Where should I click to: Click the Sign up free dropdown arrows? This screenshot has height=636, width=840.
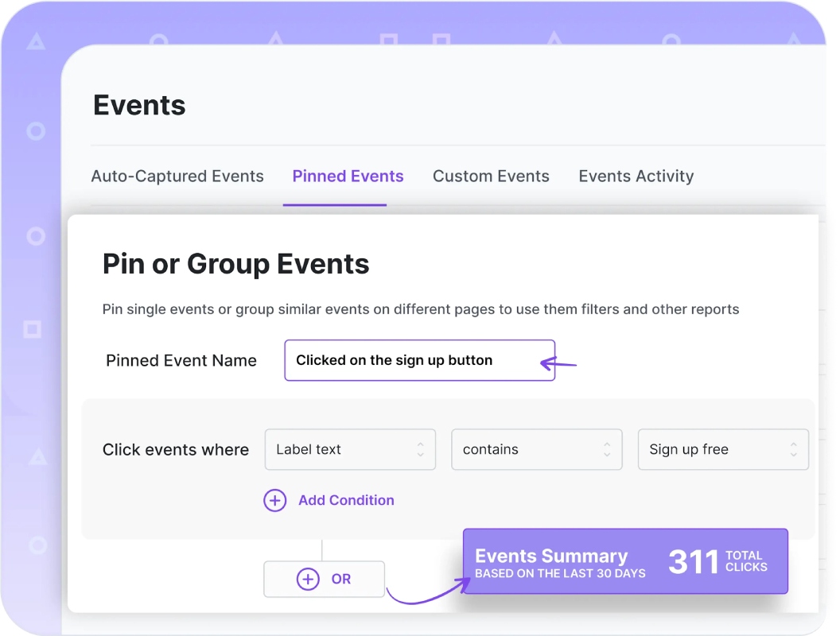pyautogui.click(x=793, y=449)
